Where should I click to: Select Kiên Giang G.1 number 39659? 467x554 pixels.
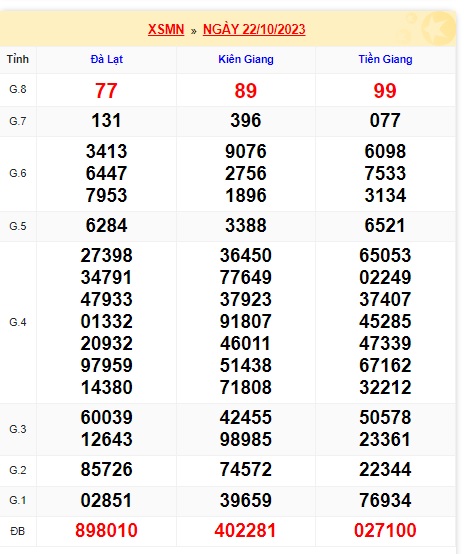click(246, 500)
